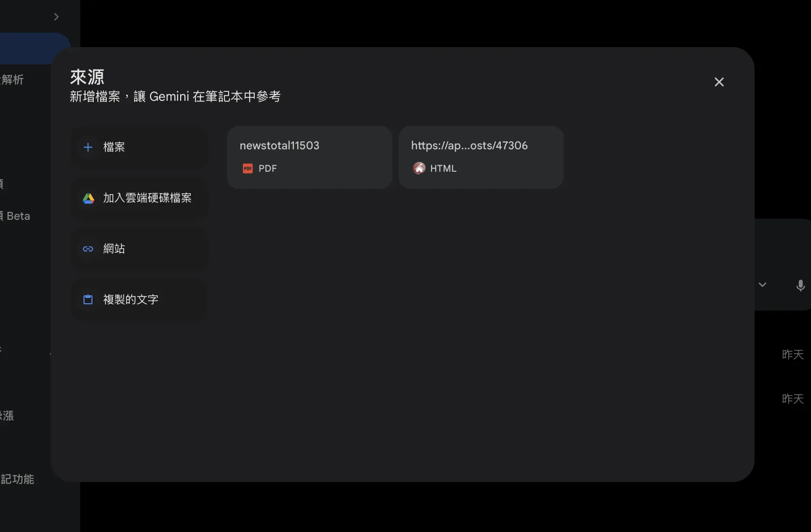Click the microphone icon behind the dialog

click(x=800, y=285)
